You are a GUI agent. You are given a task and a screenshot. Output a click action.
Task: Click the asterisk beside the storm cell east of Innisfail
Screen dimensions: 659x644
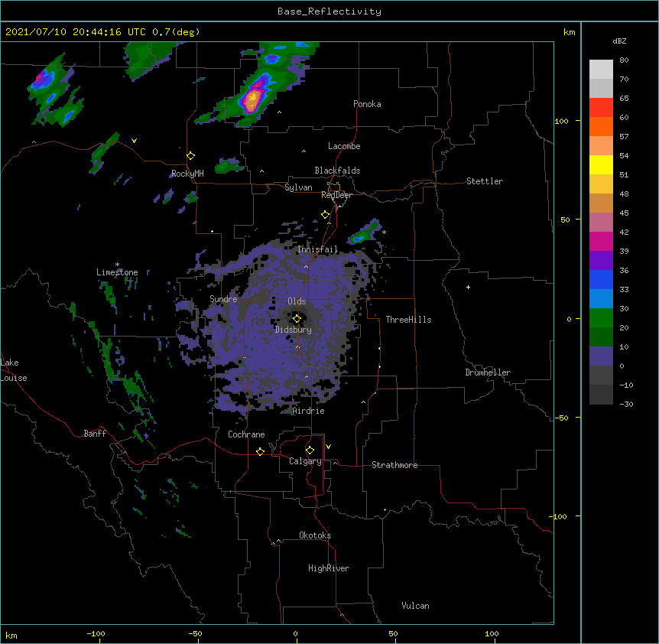pos(384,232)
